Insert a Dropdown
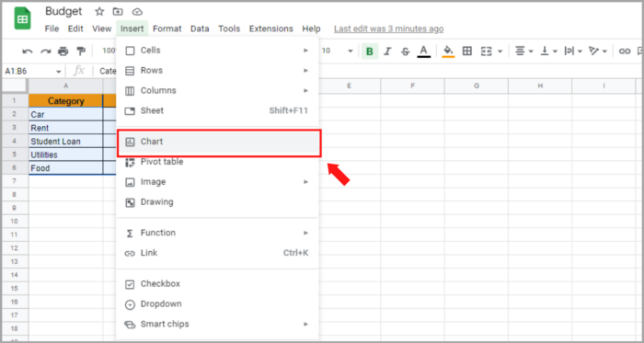 (x=217, y=304)
